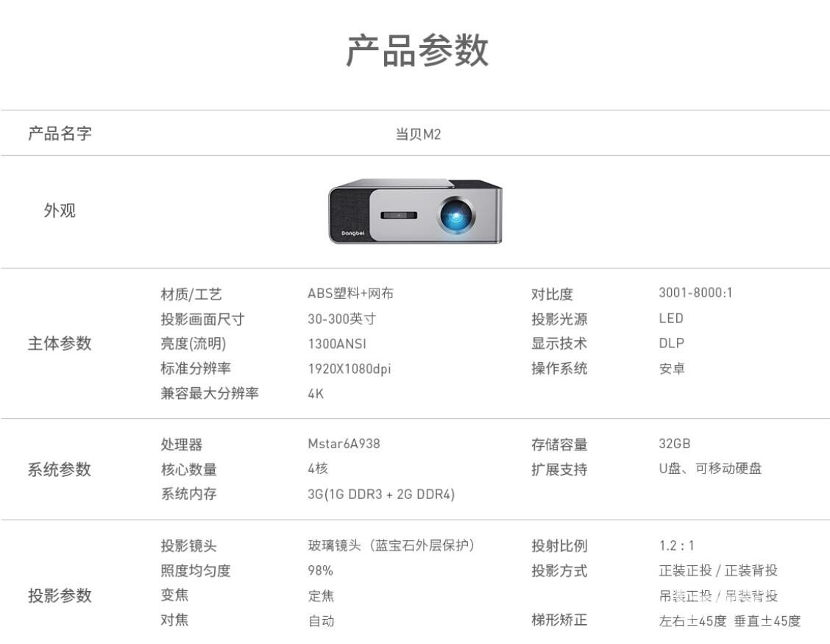Click the 系统参数 section label
The image size is (830, 644).
[x=60, y=470]
